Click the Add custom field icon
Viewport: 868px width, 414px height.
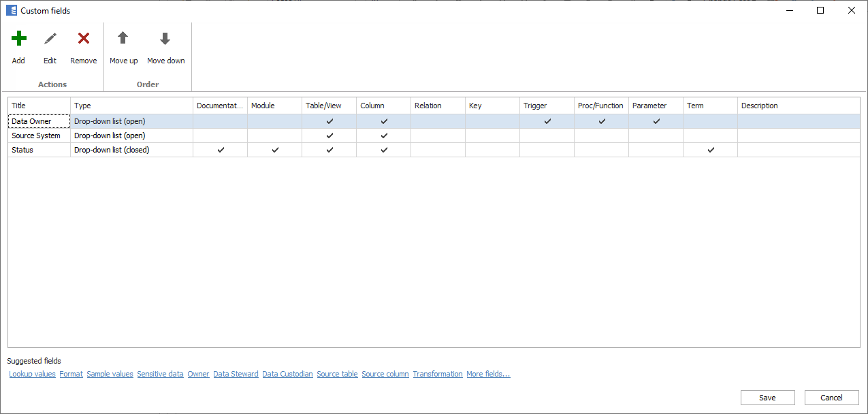[x=18, y=38]
